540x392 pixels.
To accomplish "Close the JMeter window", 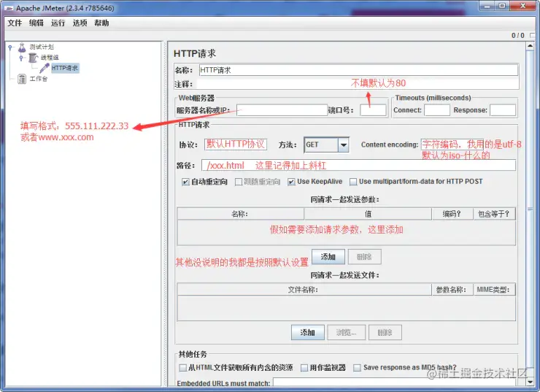I will point(522,6).
